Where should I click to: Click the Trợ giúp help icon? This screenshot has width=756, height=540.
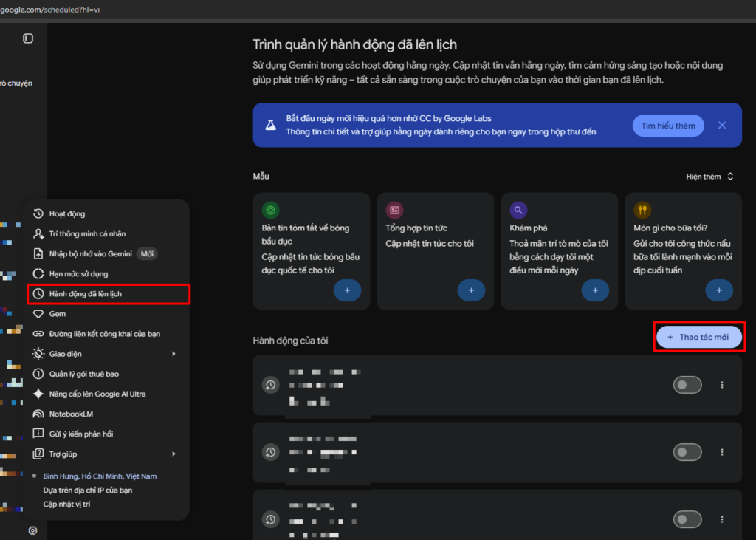click(38, 454)
